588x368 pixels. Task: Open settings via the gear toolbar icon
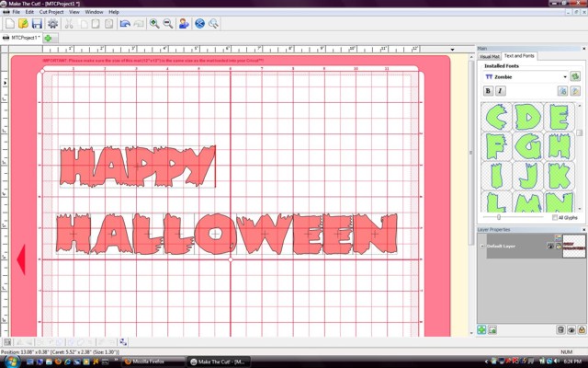[x=53, y=24]
